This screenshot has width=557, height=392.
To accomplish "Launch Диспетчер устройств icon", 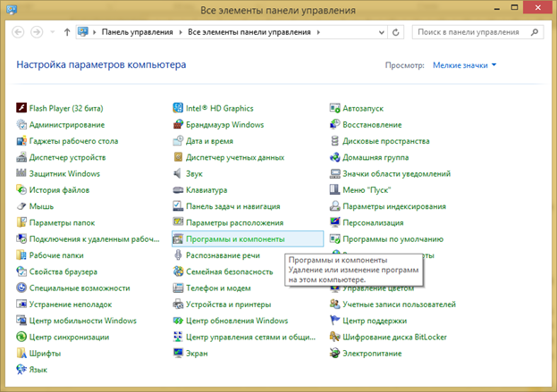I will [x=21, y=157].
